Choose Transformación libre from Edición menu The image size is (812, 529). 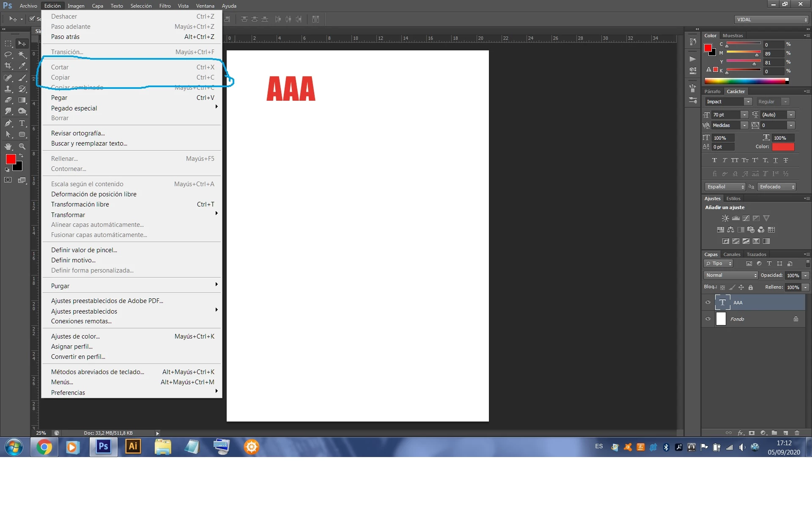(80, 204)
